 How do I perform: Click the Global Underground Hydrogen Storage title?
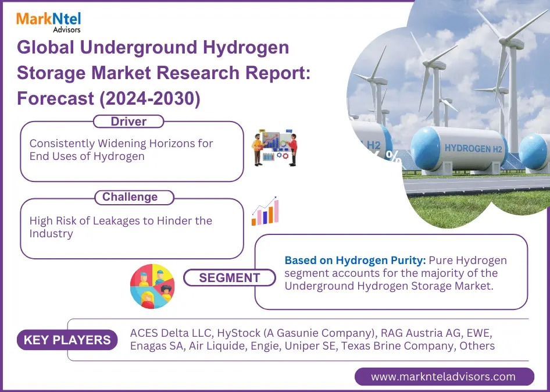click(152, 48)
